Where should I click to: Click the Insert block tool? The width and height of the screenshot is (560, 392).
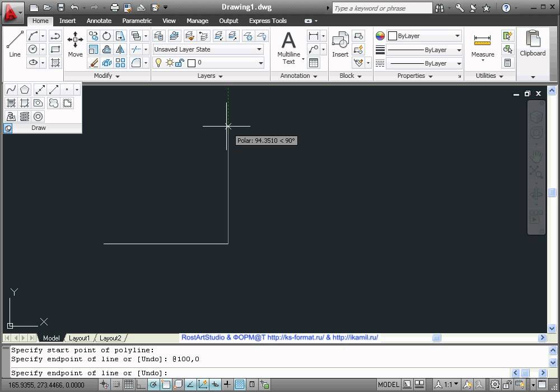pyautogui.click(x=340, y=44)
